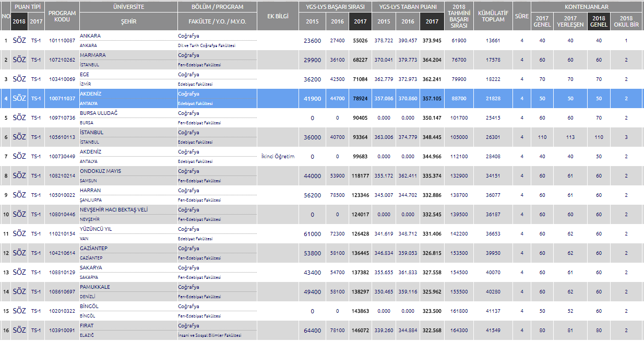This screenshot has height=341, width=644.
Task: Click the SÜRE column header
Action: click(521, 16)
